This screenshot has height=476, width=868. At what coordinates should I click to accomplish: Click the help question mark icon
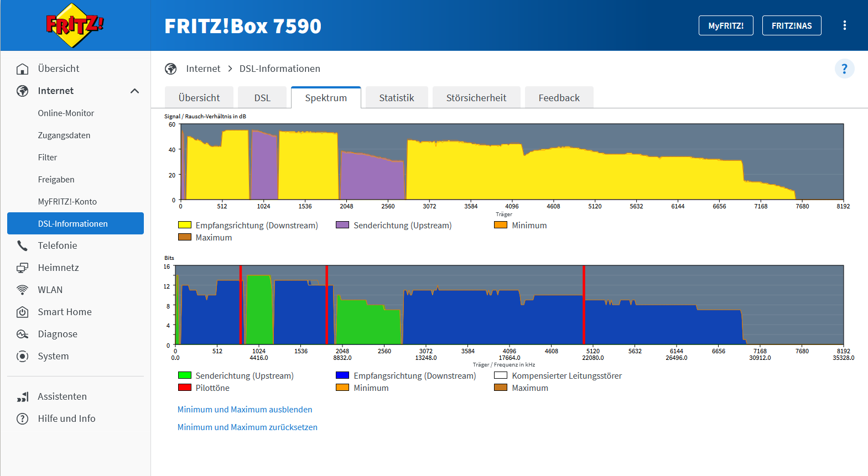(844, 69)
